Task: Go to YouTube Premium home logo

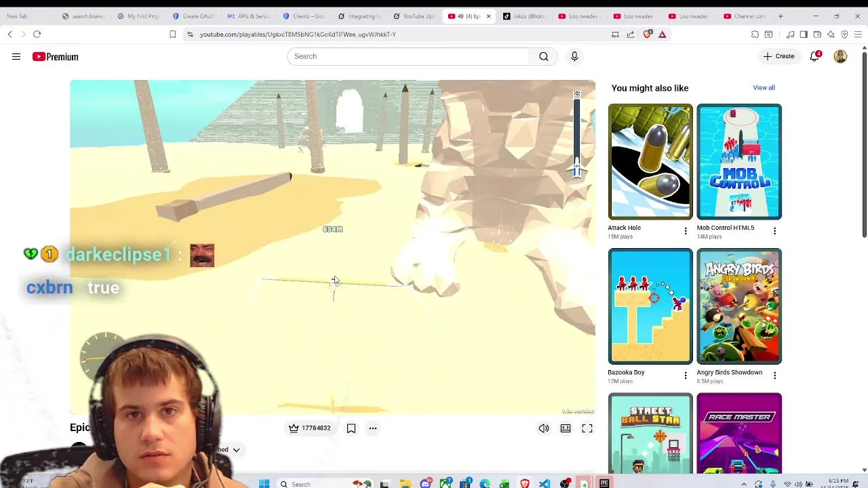Action: pos(55,57)
